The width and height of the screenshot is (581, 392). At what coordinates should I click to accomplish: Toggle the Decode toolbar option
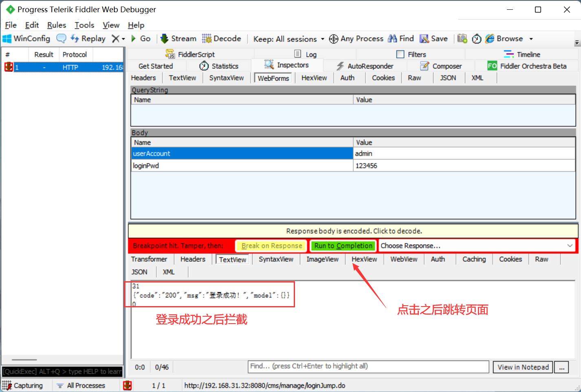coord(222,39)
